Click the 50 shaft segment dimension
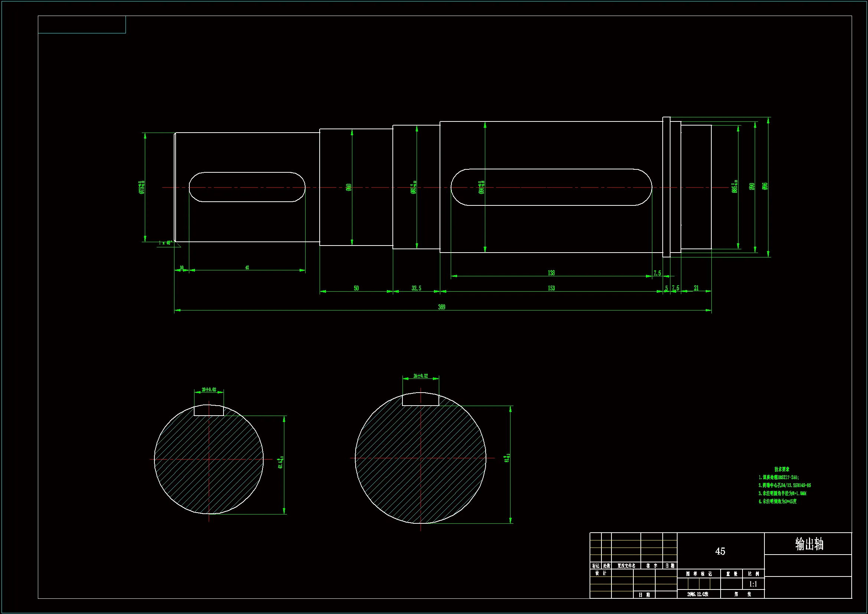The width and height of the screenshot is (868, 614). pyautogui.click(x=356, y=288)
